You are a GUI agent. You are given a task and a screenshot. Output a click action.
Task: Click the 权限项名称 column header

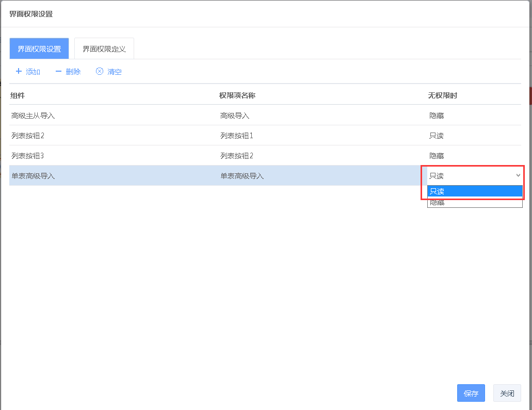point(237,95)
